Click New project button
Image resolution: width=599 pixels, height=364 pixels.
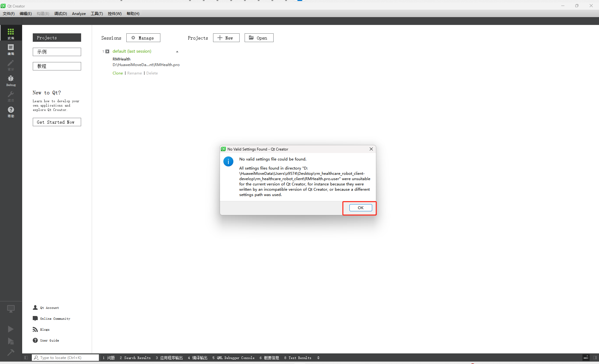pyautogui.click(x=226, y=38)
